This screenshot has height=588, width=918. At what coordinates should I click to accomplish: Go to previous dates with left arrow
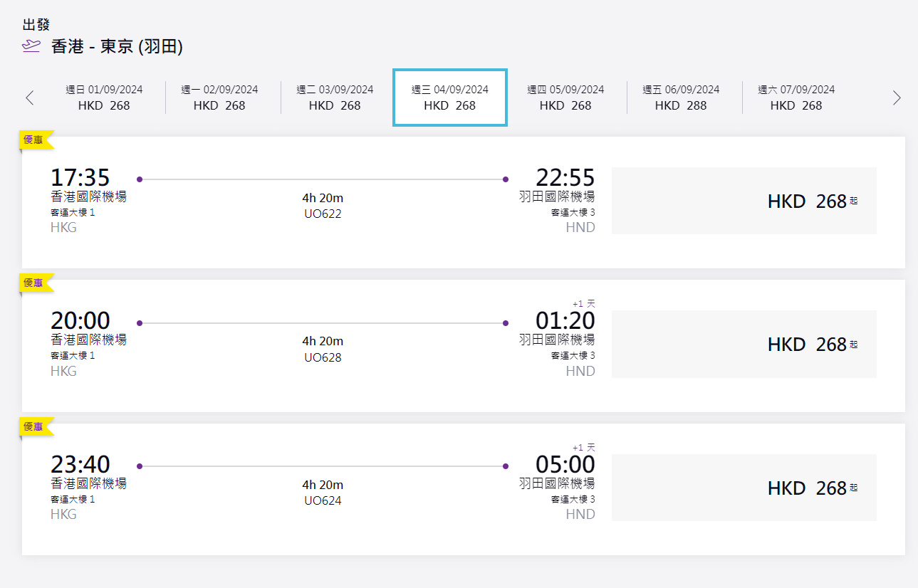tap(29, 98)
